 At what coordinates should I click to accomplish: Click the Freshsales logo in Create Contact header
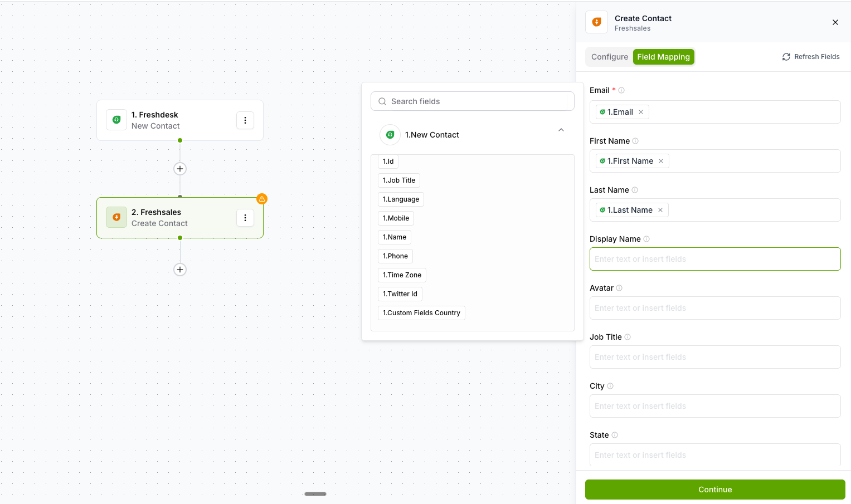tap(597, 22)
